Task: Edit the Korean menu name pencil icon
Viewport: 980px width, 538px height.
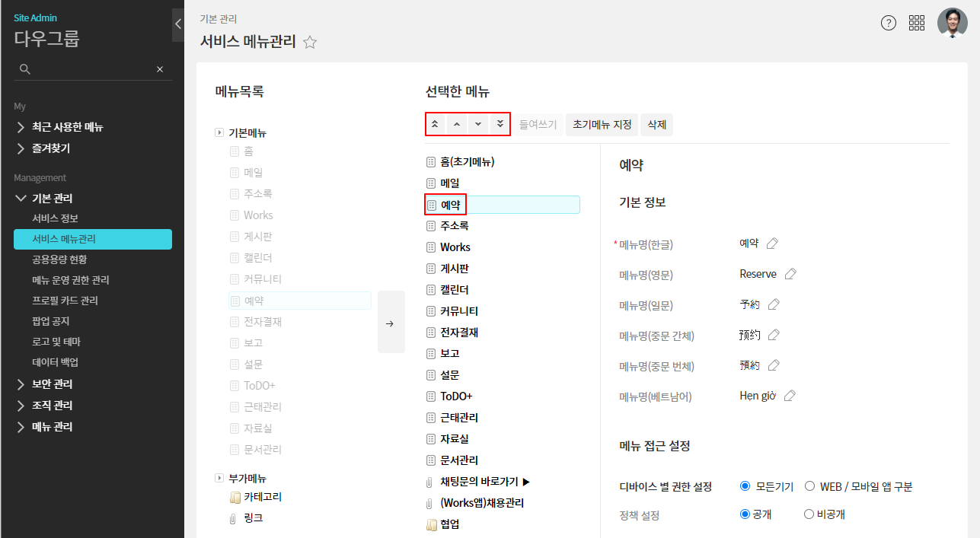Action: point(772,244)
